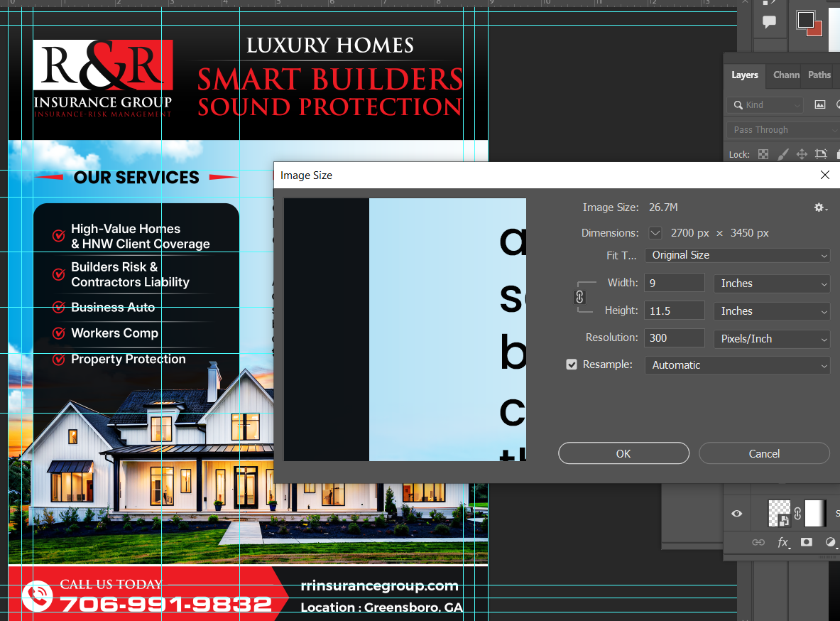
Task: Click the Width value field
Action: click(x=674, y=283)
